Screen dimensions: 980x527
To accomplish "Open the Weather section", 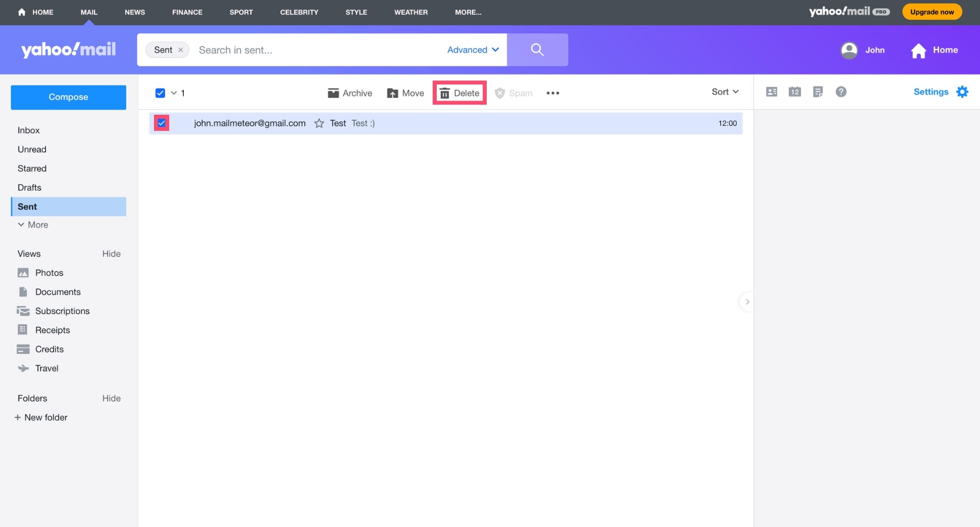I will point(410,12).
